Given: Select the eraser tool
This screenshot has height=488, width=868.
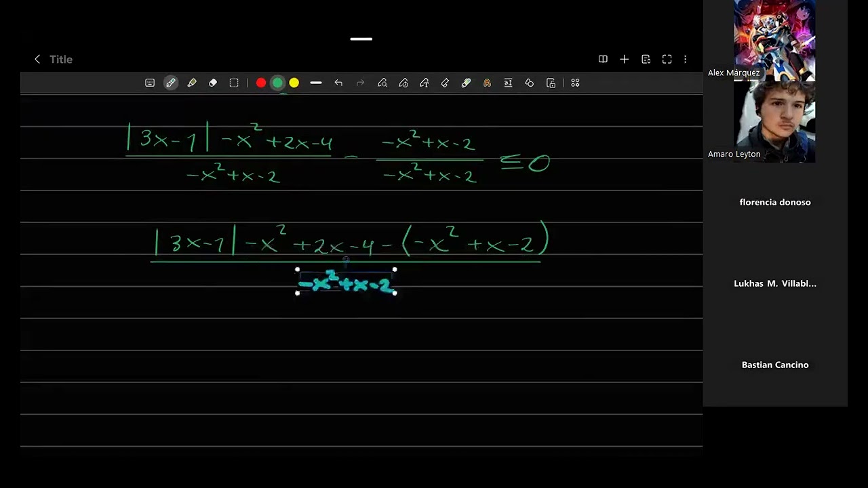Looking at the screenshot, I should [x=213, y=83].
